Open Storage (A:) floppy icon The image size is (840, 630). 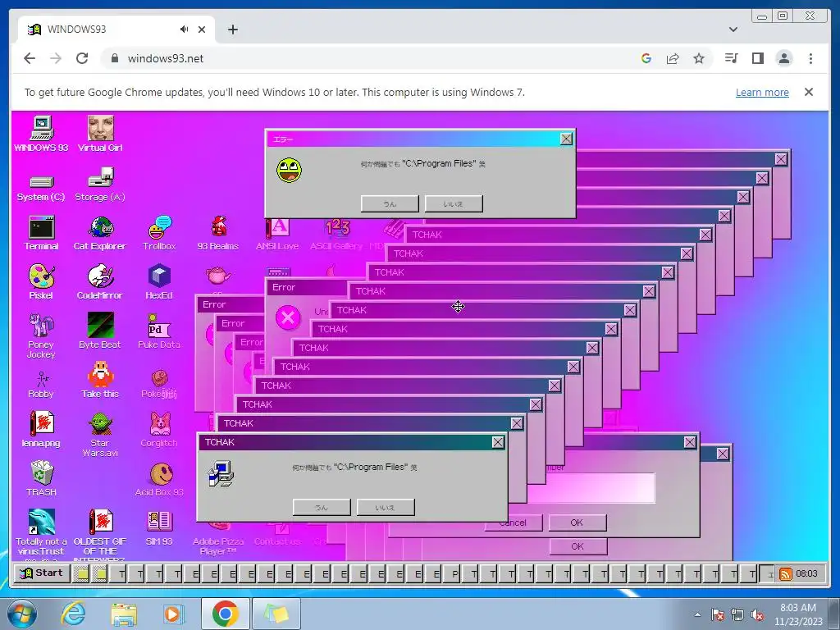(100, 184)
